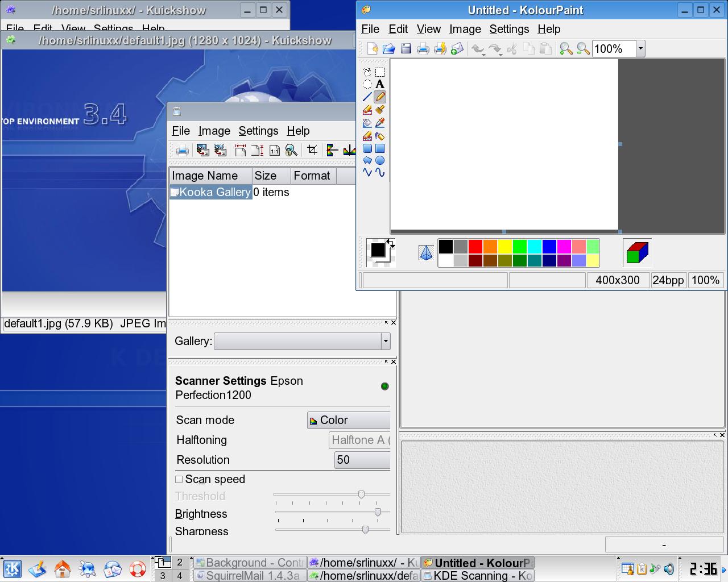Click the Mail image icon in KolourPaint
728x582 pixels.
coord(457,49)
